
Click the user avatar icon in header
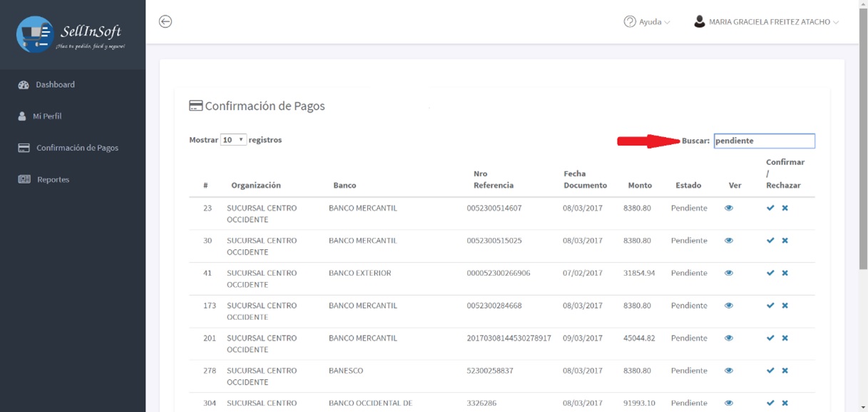click(x=700, y=21)
